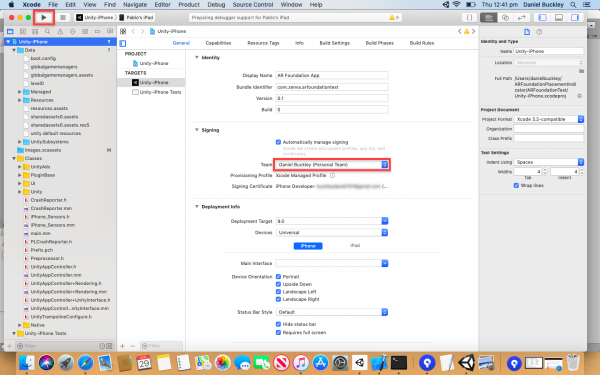
Task: Show the Assistant editor
Action: [505, 18]
